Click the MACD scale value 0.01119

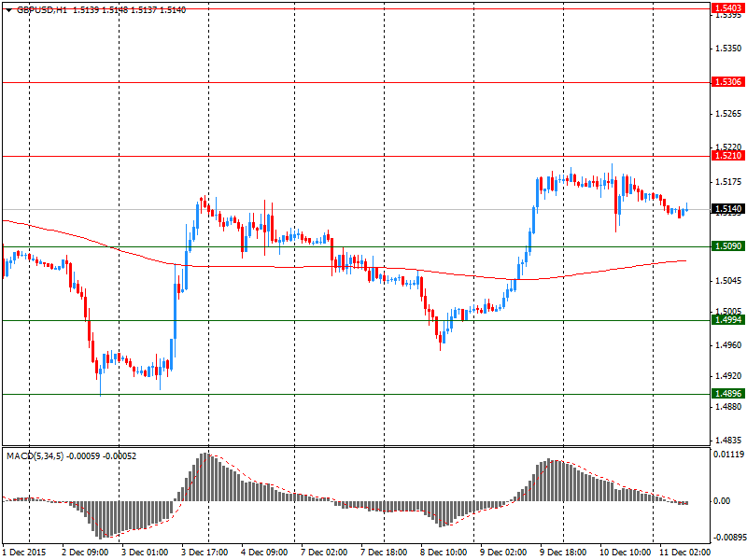pyautogui.click(x=728, y=455)
